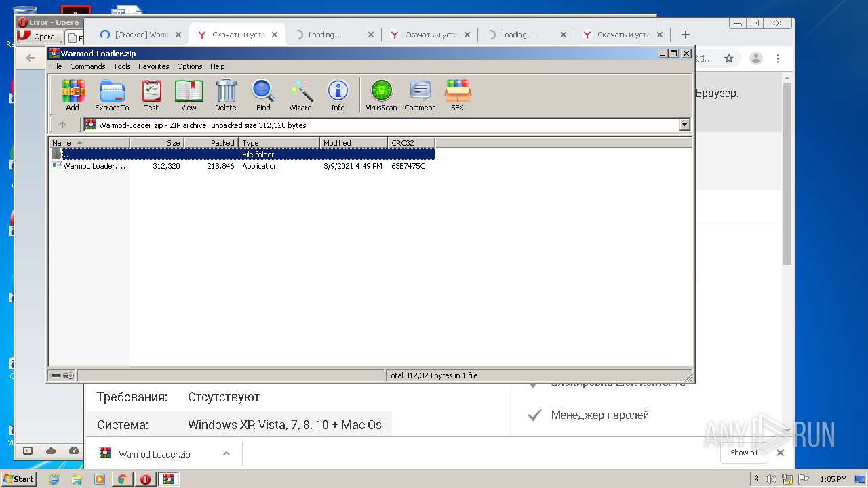This screenshot has height=488, width=868.
Task: Click the Opera tab in the background window
Action: click(39, 37)
